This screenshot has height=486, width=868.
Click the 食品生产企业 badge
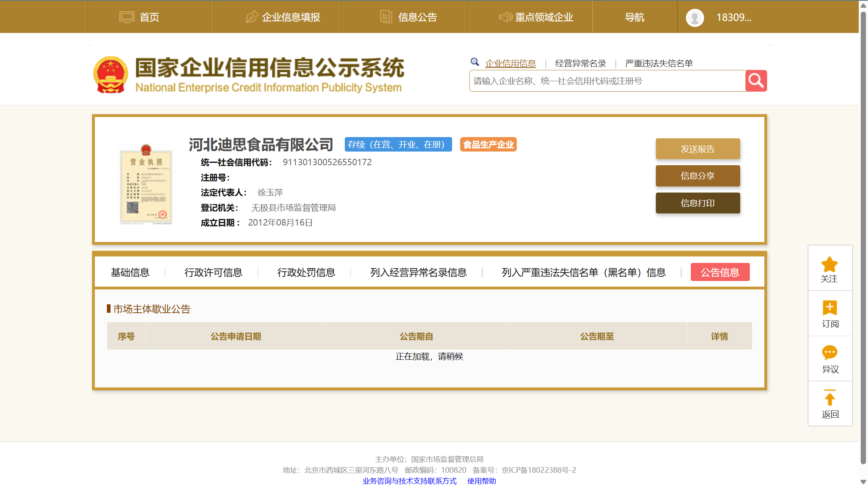[x=488, y=144]
